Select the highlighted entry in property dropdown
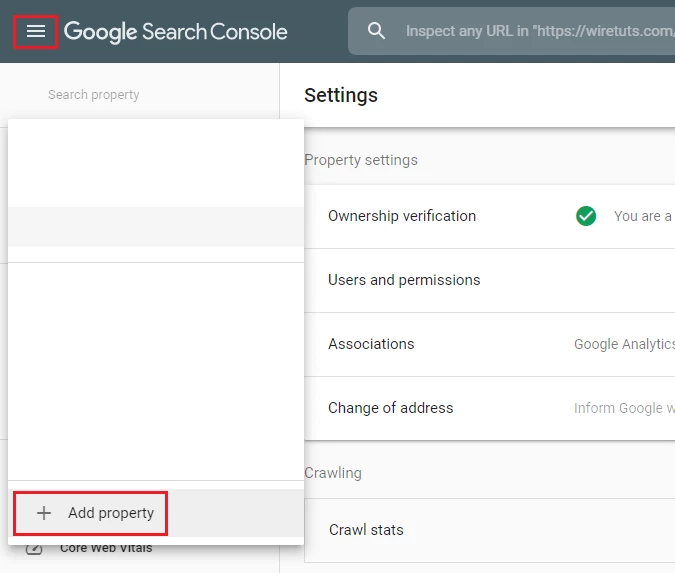This screenshot has width=675, height=573. pyautogui.click(x=155, y=226)
